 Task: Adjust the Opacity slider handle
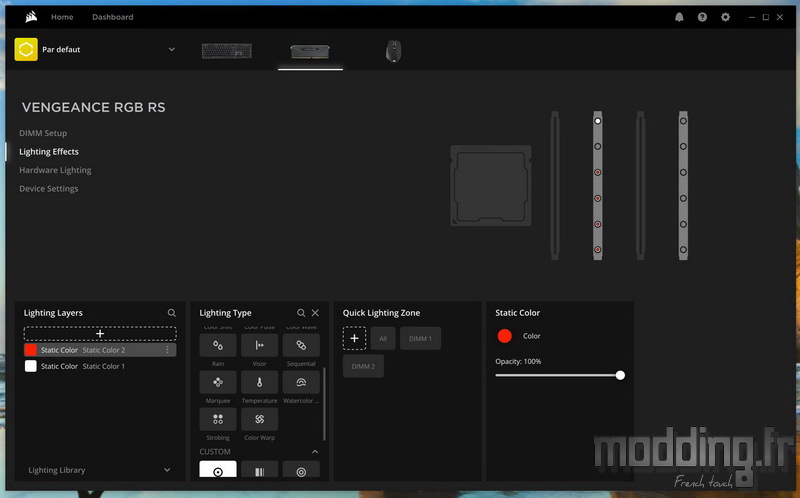coord(620,375)
